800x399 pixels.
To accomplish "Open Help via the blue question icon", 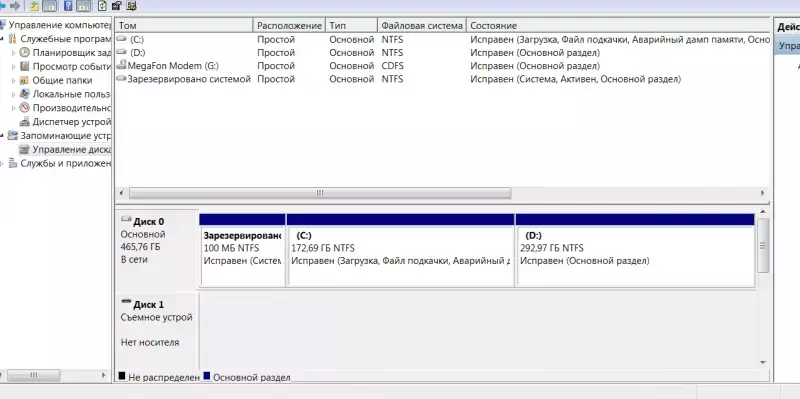I will click(69, 6).
